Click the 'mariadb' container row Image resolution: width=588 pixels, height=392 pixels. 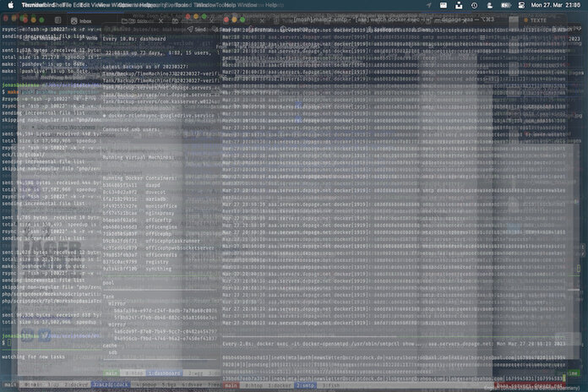(x=134, y=199)
